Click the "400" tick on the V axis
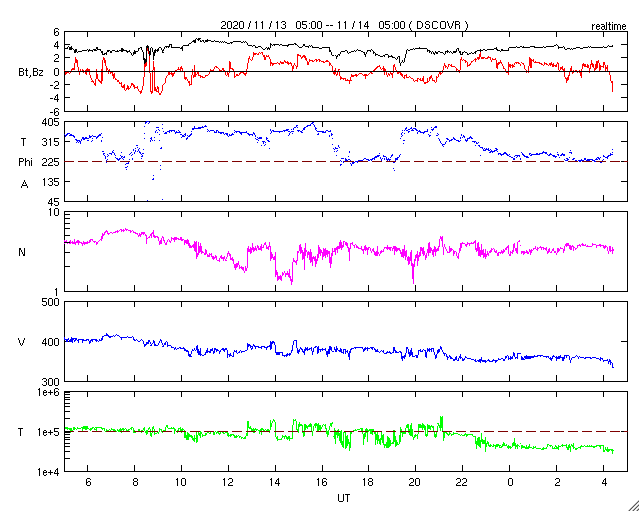Screen dimensions: 640x512 [51, 342]
